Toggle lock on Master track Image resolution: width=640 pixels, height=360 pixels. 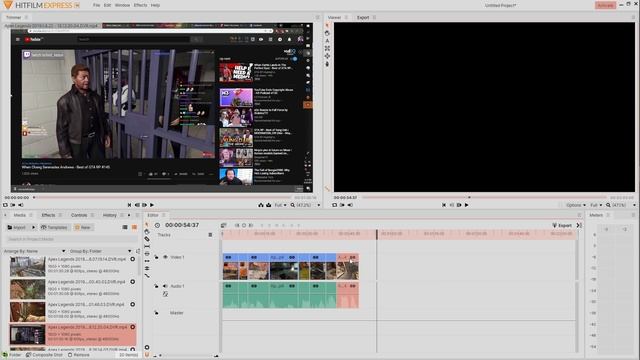tap(156, 313)
